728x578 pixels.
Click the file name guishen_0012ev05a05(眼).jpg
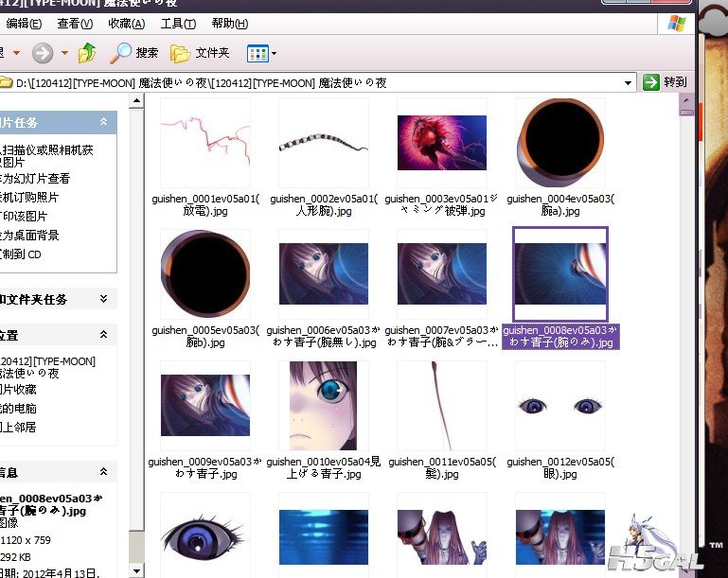[x=560, y=467]
